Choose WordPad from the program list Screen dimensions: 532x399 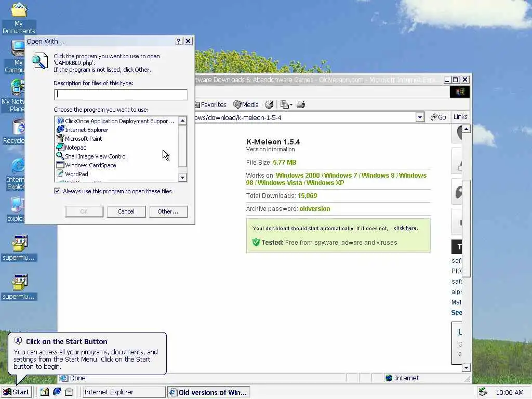pos(72,174)
